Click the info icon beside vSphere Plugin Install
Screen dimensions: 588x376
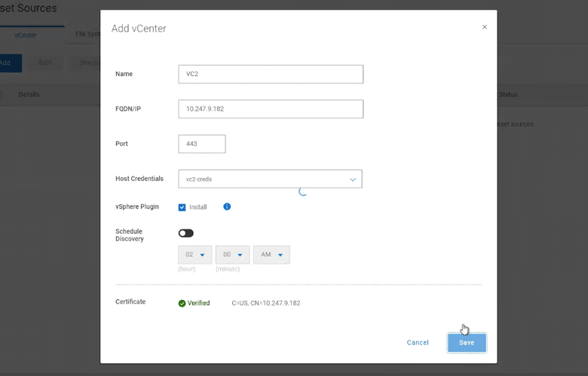pos(227,206)
